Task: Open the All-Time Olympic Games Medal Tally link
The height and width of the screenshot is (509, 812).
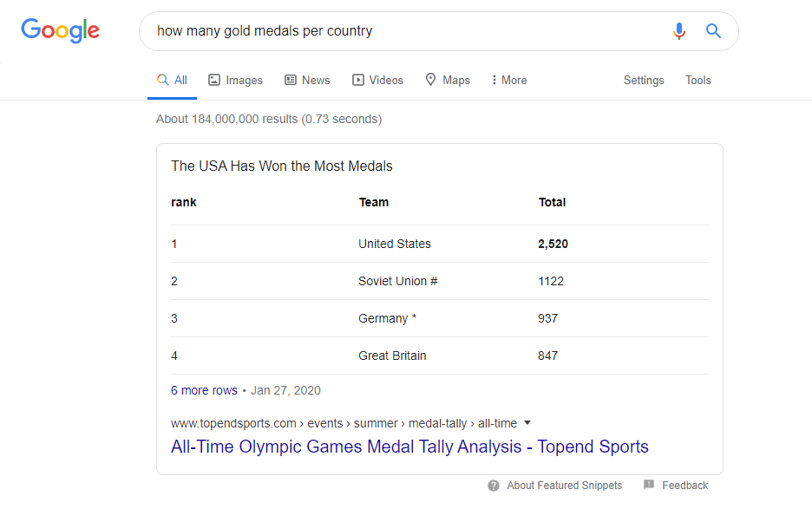Action: point(409,447)
